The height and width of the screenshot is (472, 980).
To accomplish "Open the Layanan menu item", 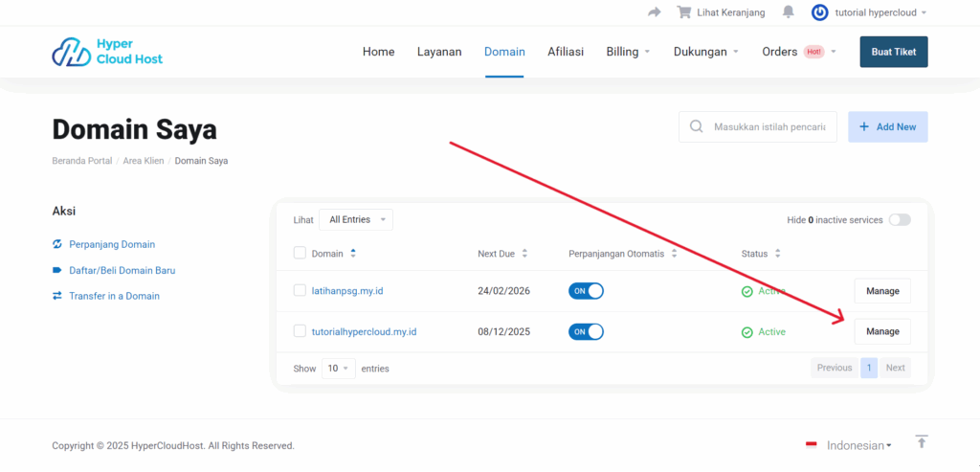I will 439,52.
